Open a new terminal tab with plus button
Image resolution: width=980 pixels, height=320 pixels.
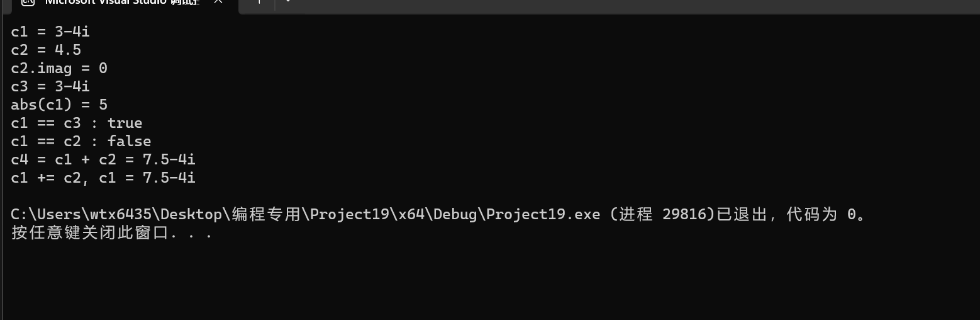pos(259,3)
